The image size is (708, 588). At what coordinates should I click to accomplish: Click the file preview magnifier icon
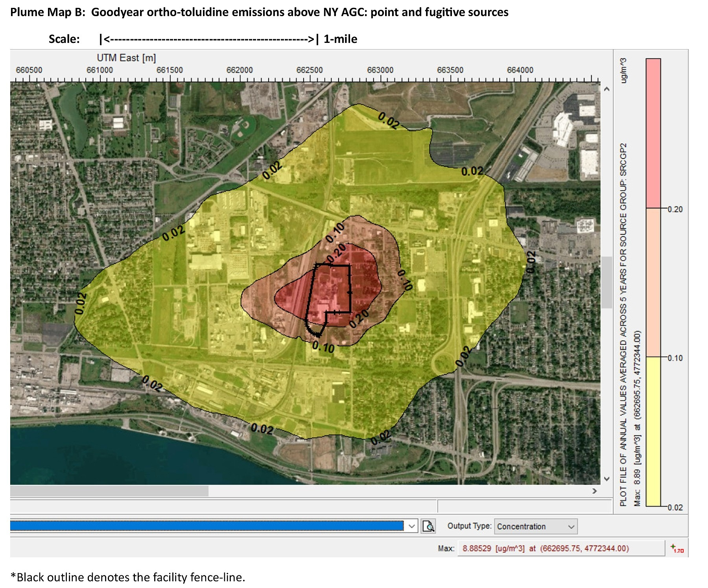(x=428, y=526)
